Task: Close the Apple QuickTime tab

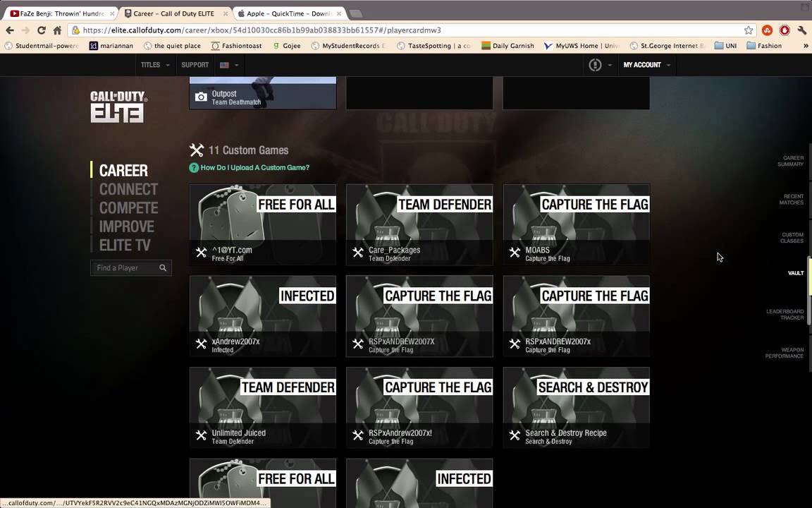Action: point(338,13)
